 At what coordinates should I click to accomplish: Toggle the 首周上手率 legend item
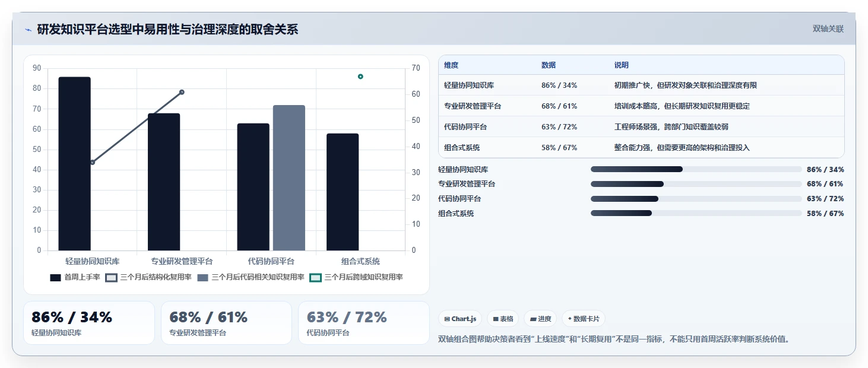click(75, 277)
